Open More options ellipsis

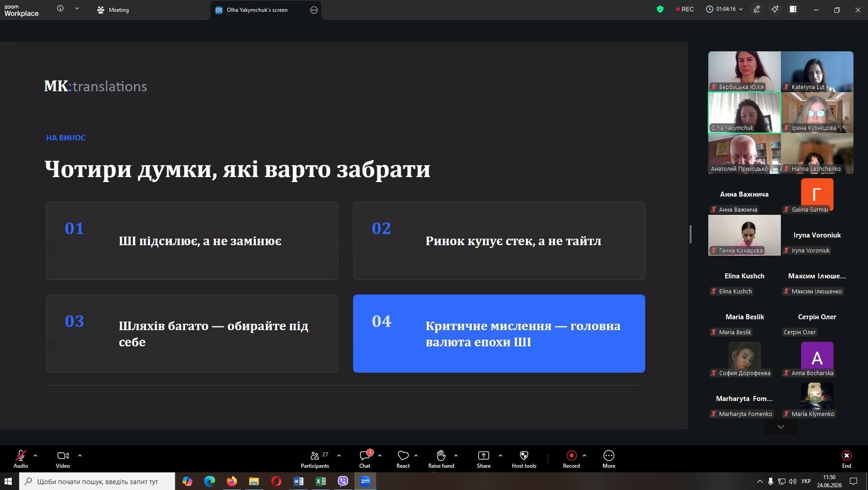(609, 459)
